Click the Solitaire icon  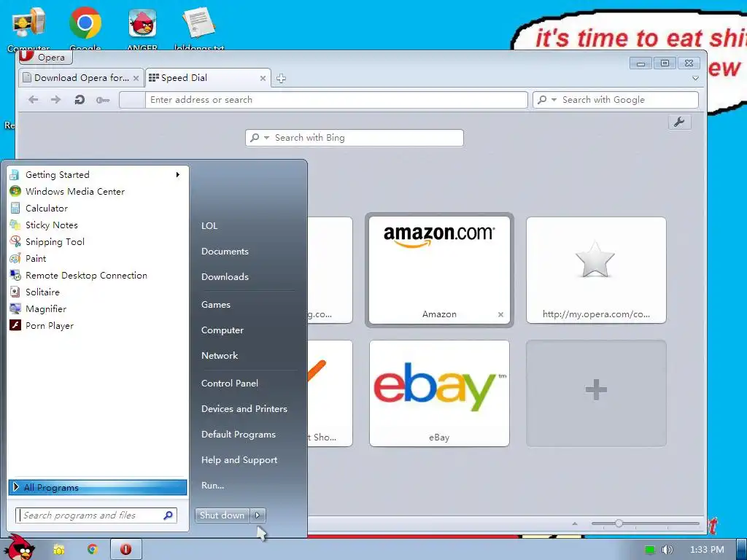coord(15,292)
